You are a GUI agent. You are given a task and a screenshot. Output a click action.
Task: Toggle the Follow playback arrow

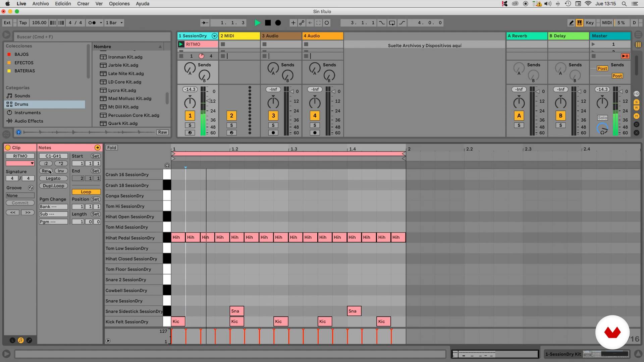pyautogui.click(x=205, y=23)
